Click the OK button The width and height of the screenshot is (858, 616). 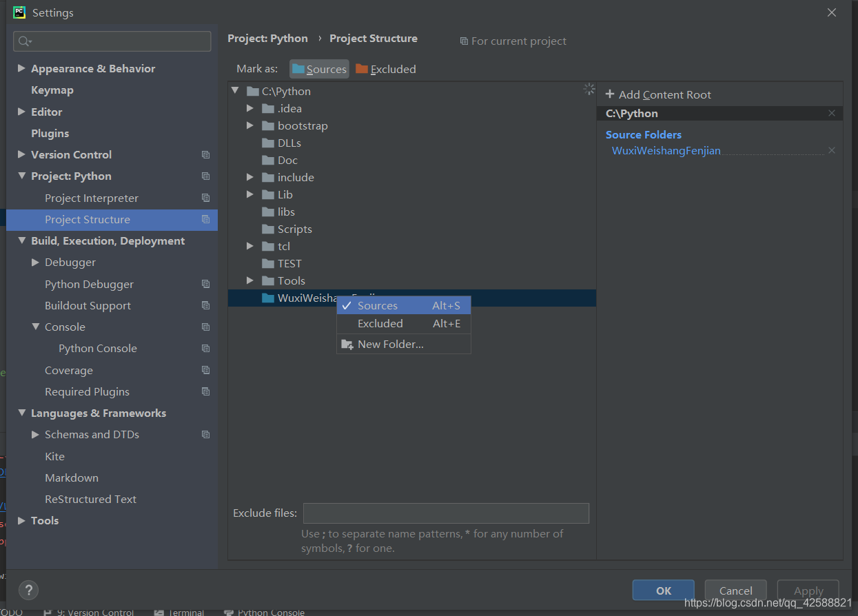[x=664, y=591]
